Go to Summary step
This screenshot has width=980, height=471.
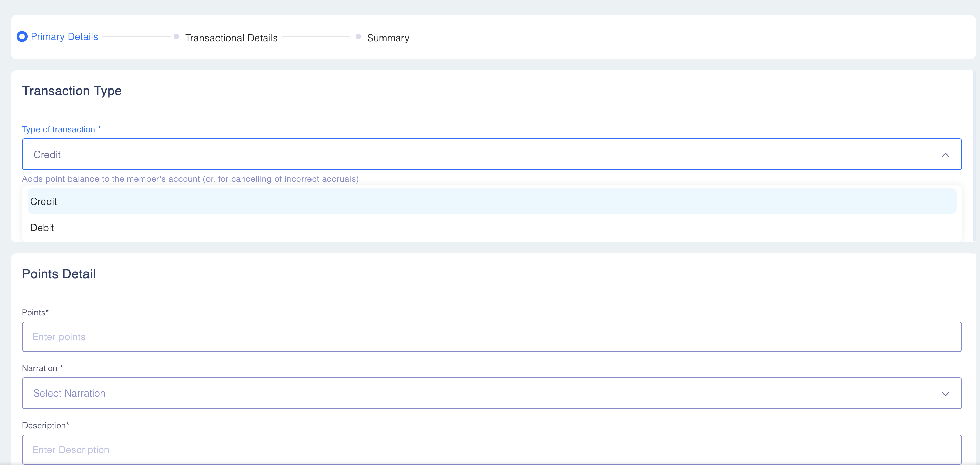click(x=388, y=38)
